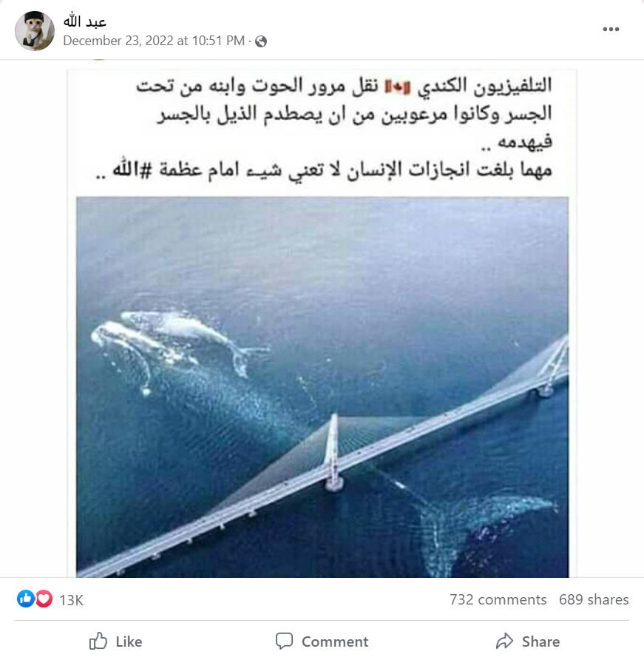Open the poster's profile picture
The width and height of the screenshot is (644, 660).
pyautogui.click(x=35, y=31)
